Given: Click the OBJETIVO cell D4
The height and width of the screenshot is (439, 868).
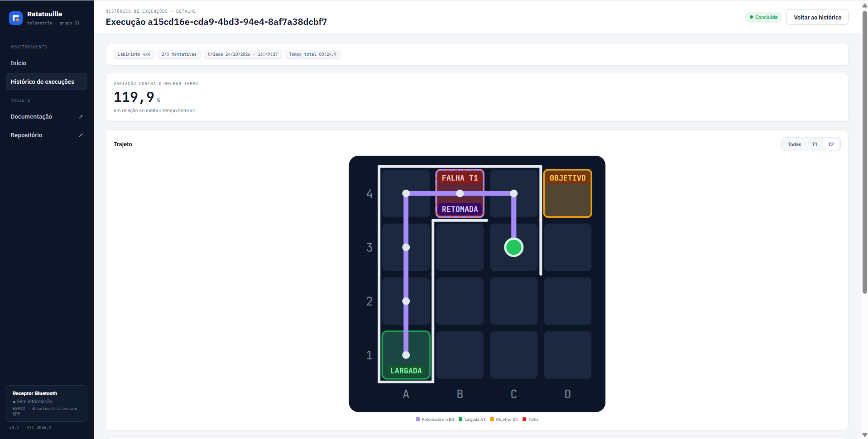Looking at the screenshot, I should pos(567,193).
